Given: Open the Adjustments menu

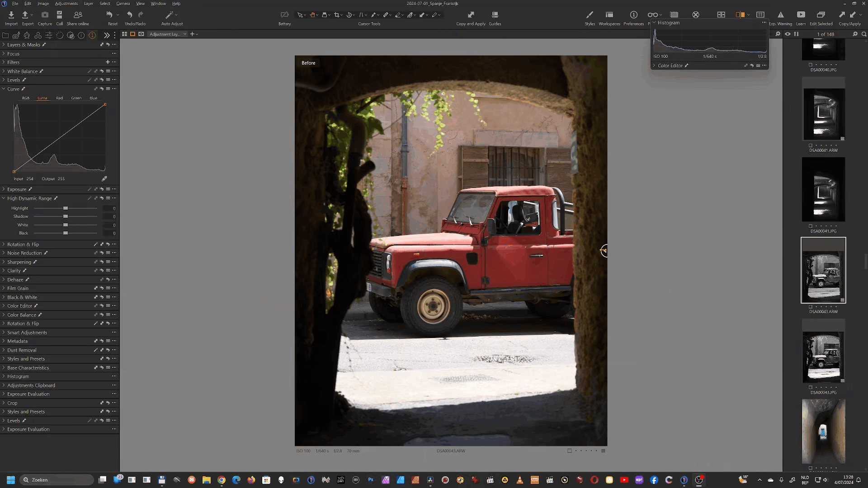Looking at the screenshot, I should click(x=66, y=4).
